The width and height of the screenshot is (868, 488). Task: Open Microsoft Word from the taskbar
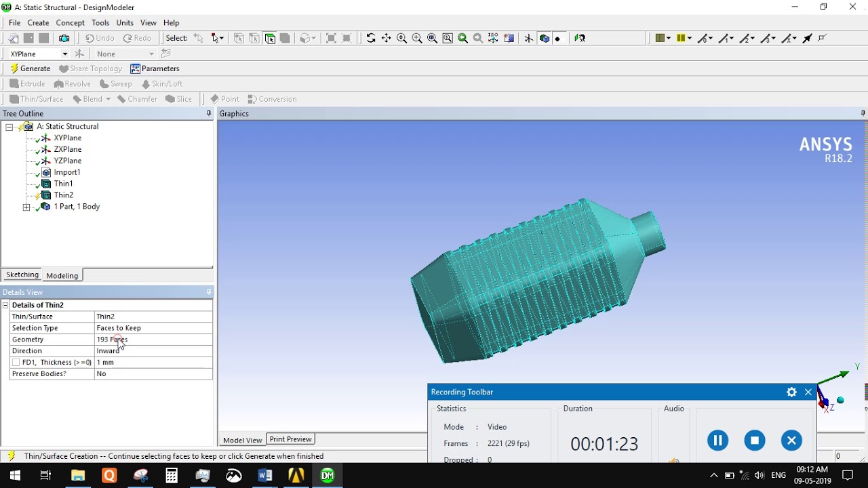point(264,476)
